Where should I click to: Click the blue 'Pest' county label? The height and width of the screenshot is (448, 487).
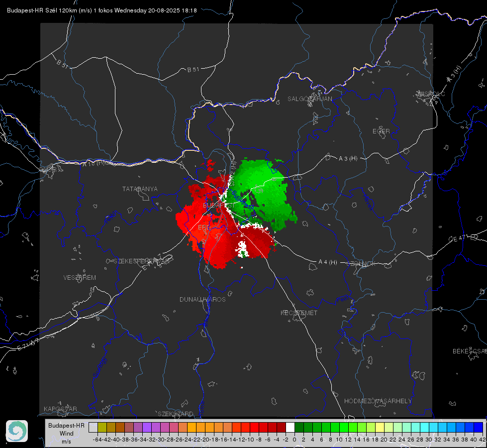tap(342, 300)
